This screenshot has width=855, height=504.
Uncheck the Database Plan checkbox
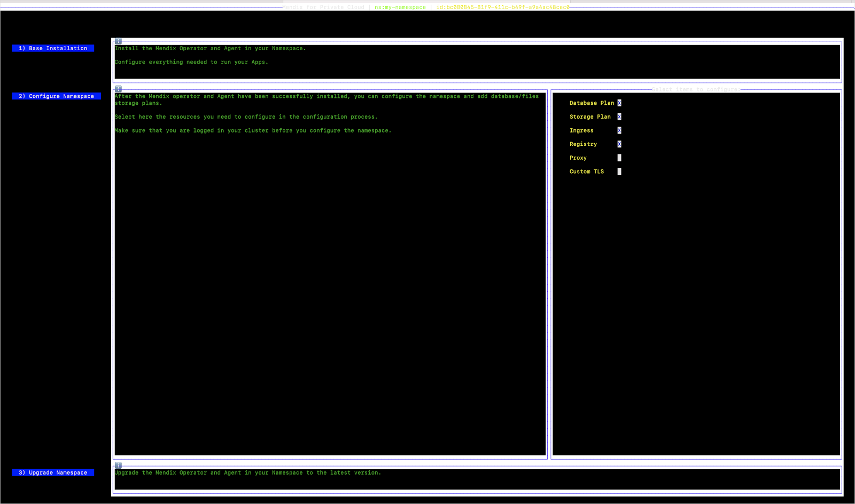(619, 103)
